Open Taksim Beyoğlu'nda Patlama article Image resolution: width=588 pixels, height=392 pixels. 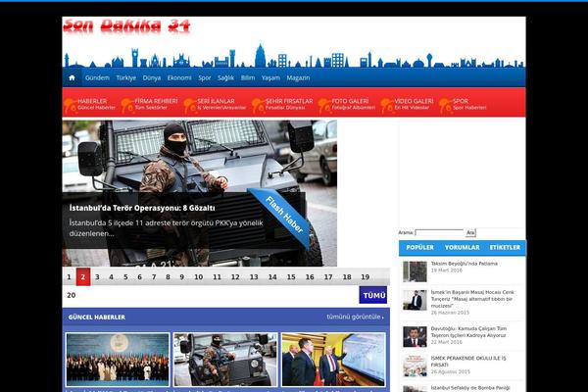pyautogui.click(x=465, y=264)
